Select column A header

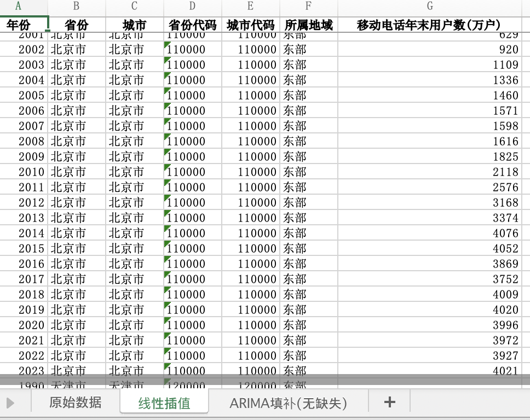pos(18,6)
